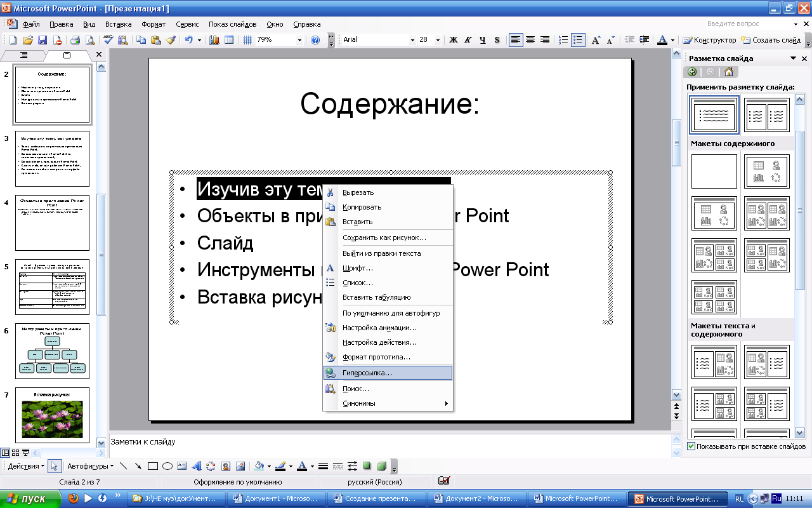
Task: Toggle text Shadow (S) formatting
Action: point(497,40)
